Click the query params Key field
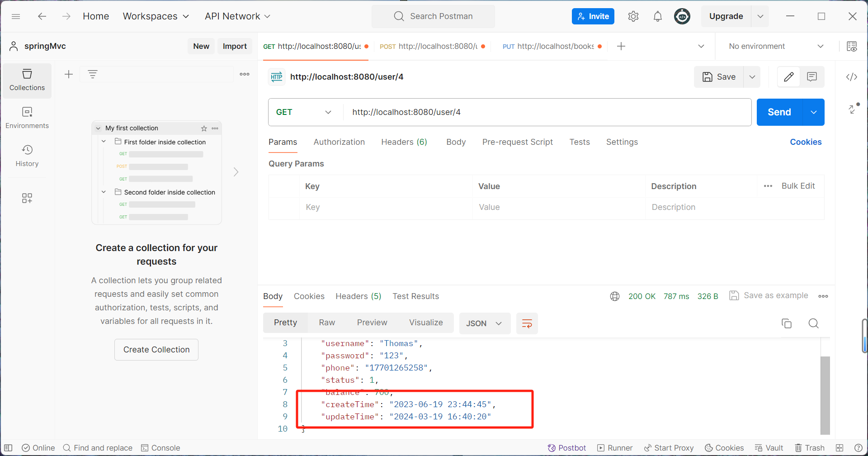The image size is (868, 456). coord(386,207)
